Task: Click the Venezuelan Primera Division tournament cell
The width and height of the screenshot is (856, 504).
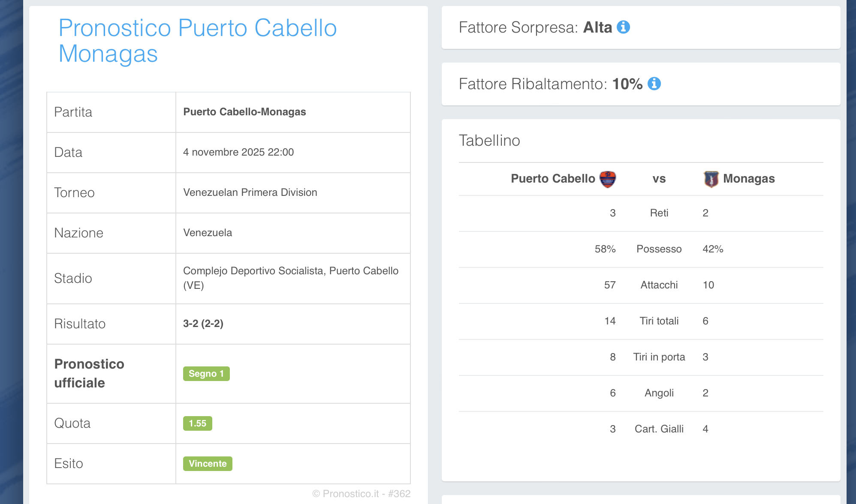Action: pos(250,192)
